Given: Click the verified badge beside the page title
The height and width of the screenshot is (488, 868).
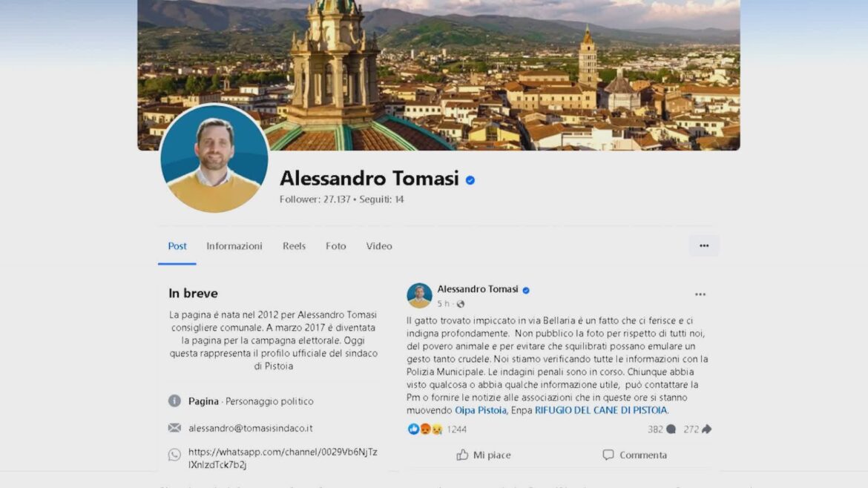Looking at the screenshot, I should click(470, 179).
